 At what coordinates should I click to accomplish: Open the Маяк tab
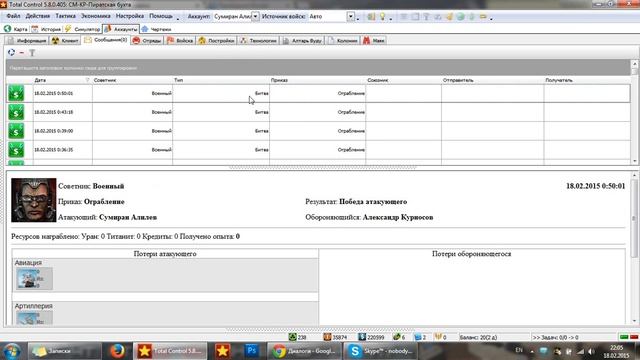pos(374,40)
